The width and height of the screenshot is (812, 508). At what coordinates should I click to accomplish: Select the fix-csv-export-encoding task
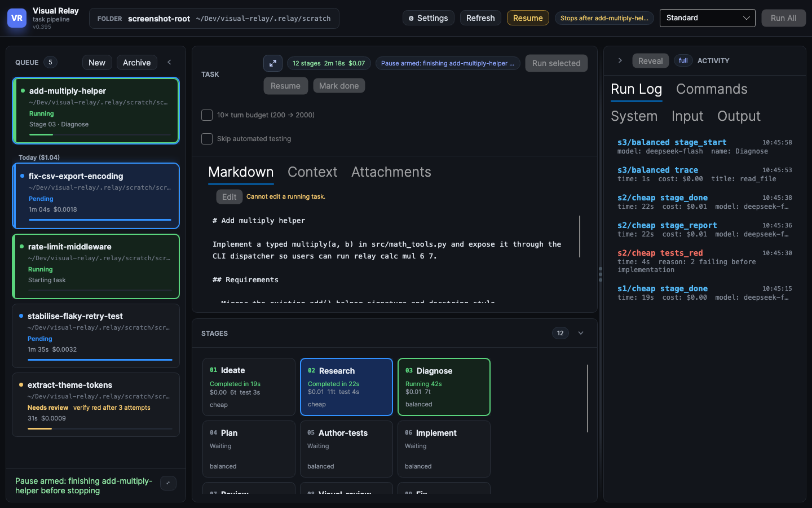point(96,196)
